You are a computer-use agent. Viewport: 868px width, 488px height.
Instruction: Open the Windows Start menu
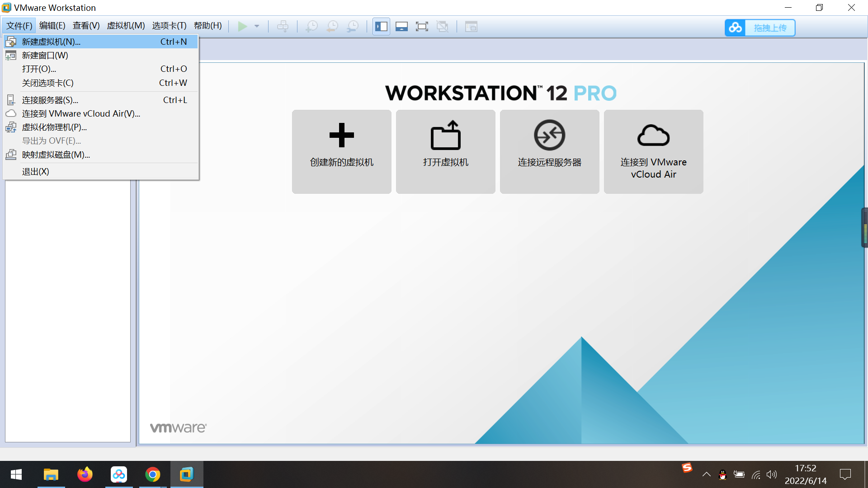tap(16, 474)
